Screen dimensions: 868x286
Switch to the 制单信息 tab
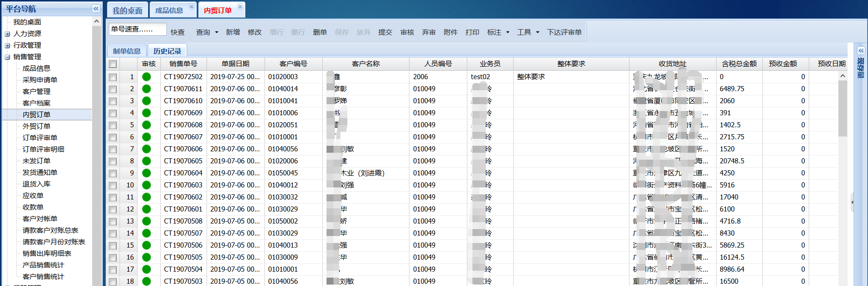click(x=126, y=51)
